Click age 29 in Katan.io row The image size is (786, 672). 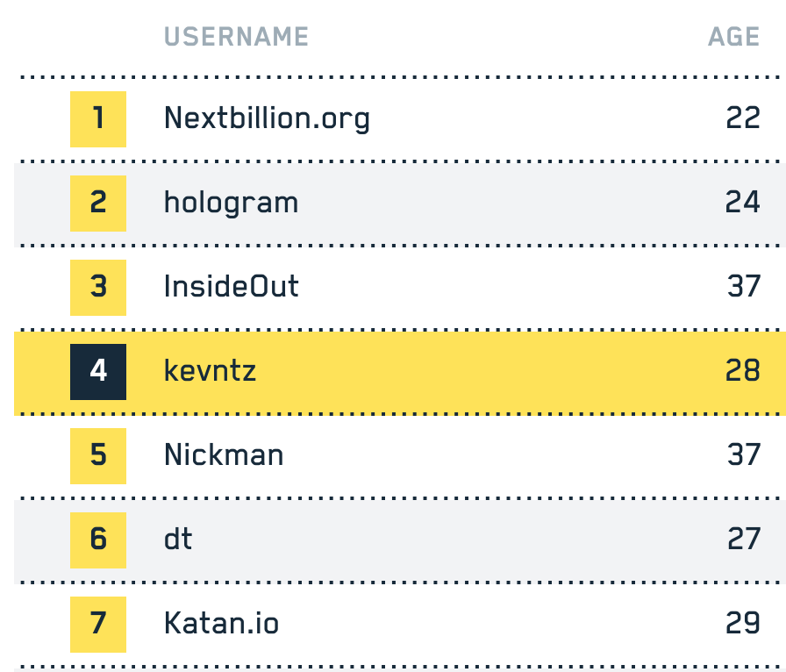point(742,624)
